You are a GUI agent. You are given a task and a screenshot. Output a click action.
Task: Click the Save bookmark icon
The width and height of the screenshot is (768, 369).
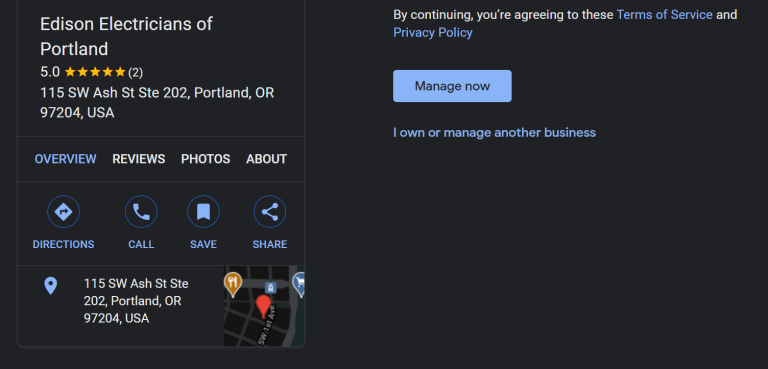point(203,212)
